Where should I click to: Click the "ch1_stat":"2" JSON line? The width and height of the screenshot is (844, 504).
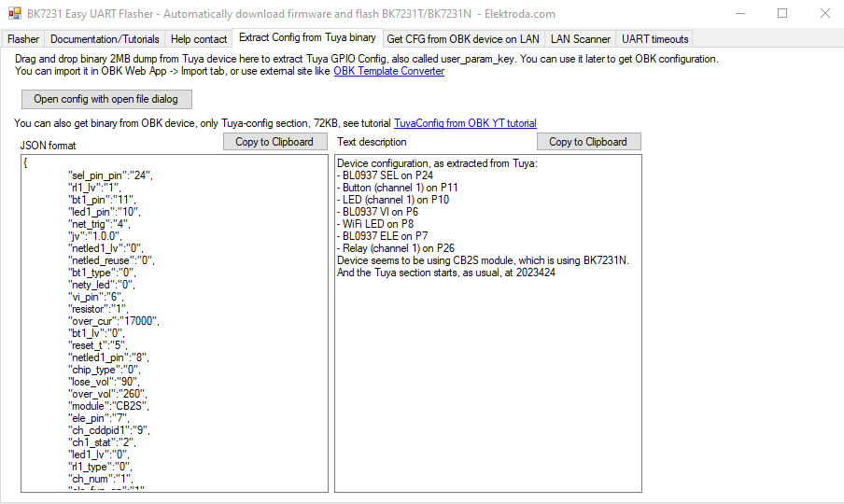[x=102, y=442]
